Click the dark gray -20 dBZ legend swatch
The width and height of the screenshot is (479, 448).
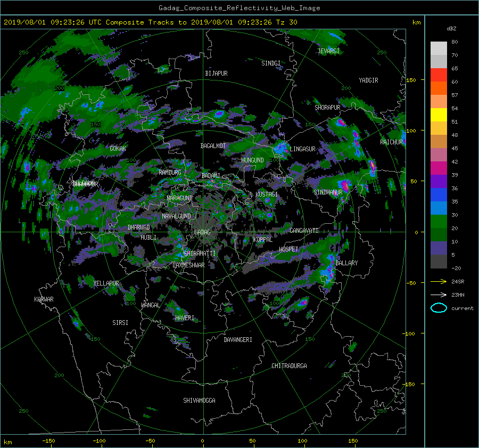point(439,262)
